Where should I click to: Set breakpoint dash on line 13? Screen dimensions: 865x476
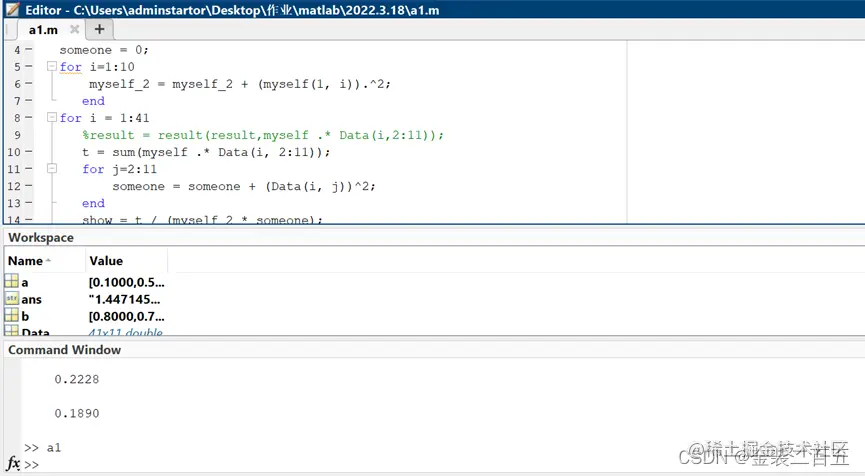pyautogui.click(x=29, y=203)
